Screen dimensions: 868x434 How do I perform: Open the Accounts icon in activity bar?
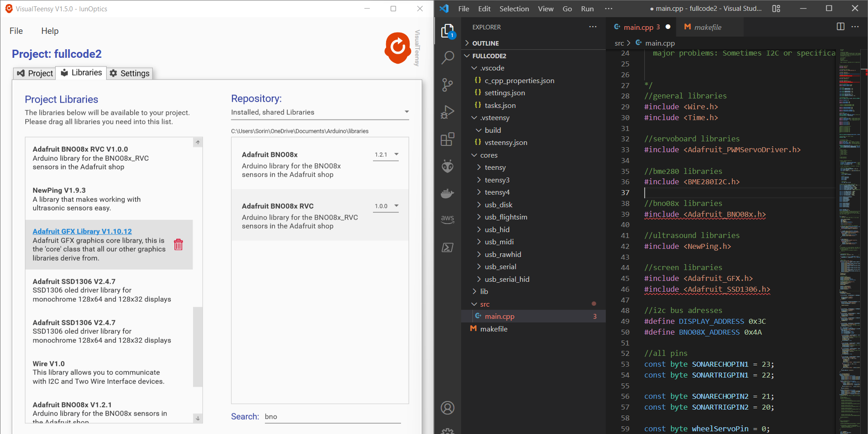448,407
